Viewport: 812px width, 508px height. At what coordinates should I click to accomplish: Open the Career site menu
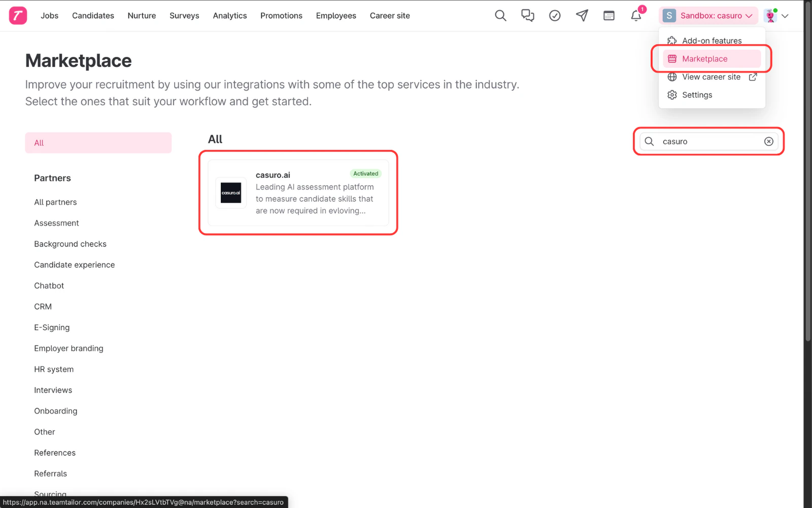(390, 16)
